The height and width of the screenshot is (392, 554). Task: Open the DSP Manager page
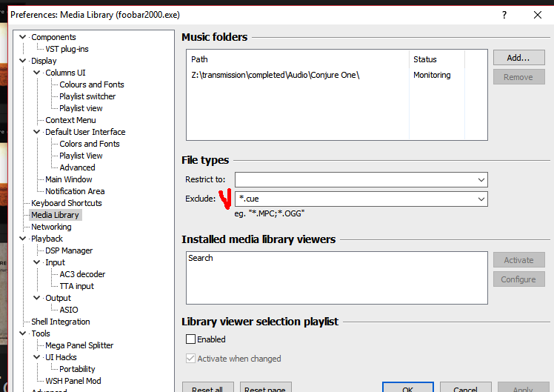point(69,250)
